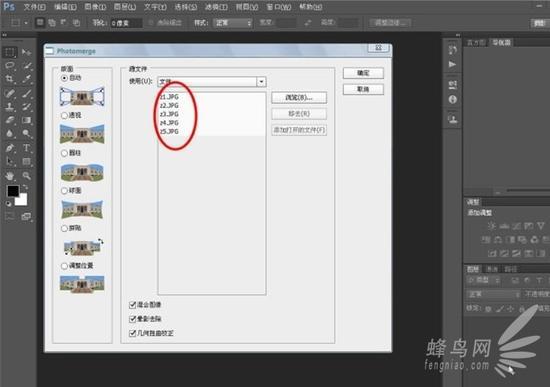The height and width of the screenshot is (387, 550).
Task: Click the 添加打开的文件(F) button
Action: pyautogui.click(x=299, y=130)
